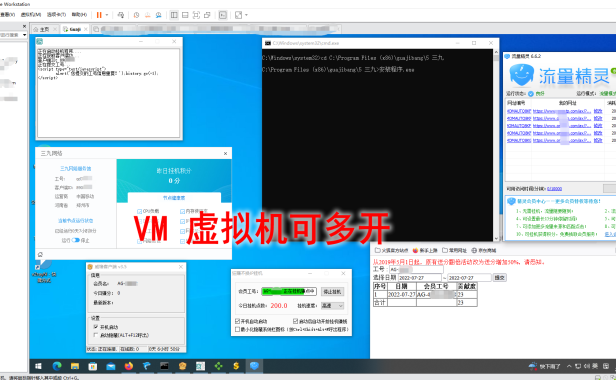Open the 查看(V) menu

coord(7,15)
